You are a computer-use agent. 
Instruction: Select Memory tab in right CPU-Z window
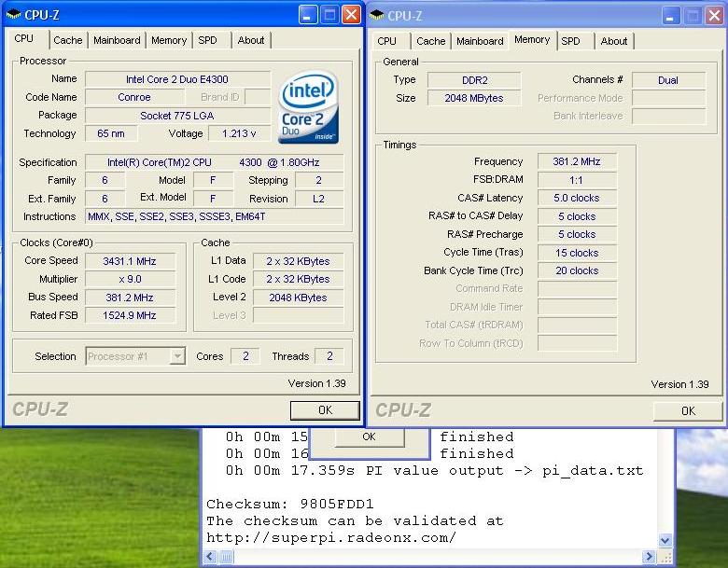(532, 40)
